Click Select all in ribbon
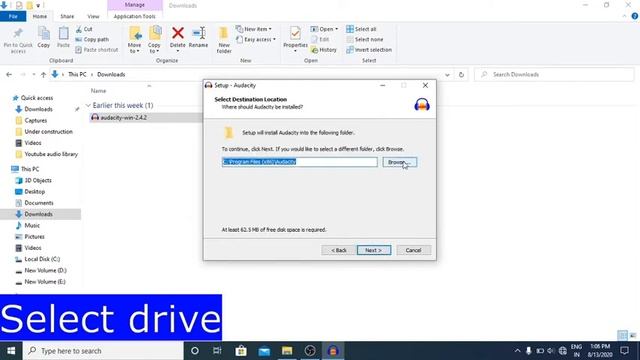Screen dimensions: 640x360 click(361, 29)
